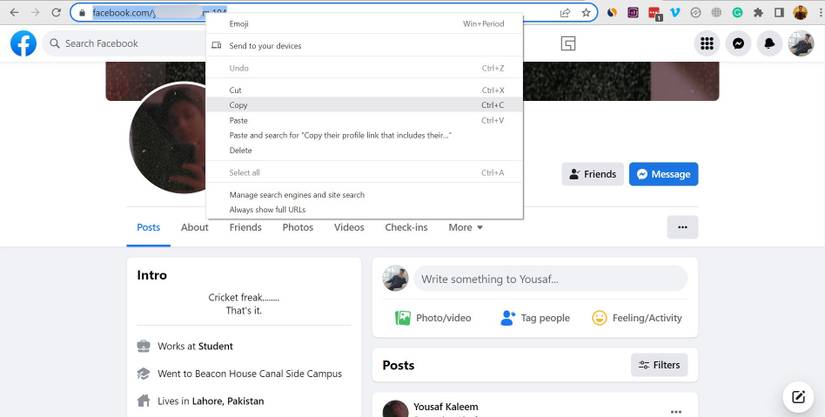Go to Facebook home via logo
This screenshot has height=417, width=825.
tap(24, 43)
